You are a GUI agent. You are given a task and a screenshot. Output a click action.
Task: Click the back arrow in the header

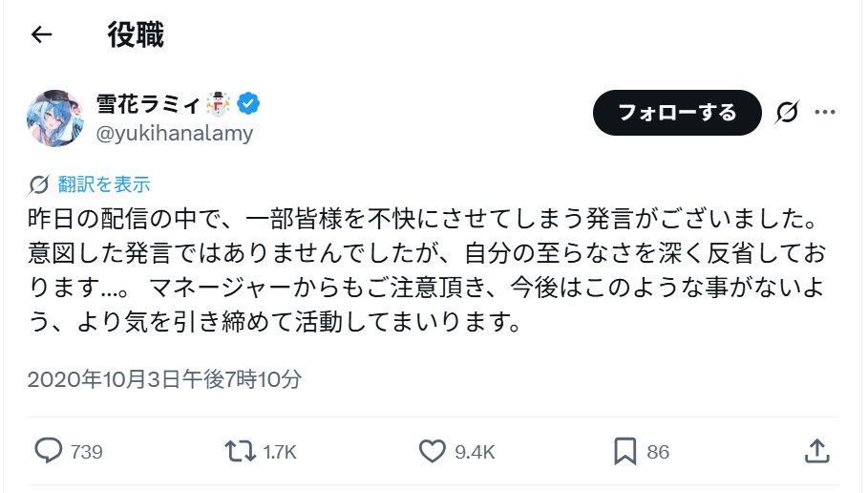pyautogui.click(x=41, y=35)
